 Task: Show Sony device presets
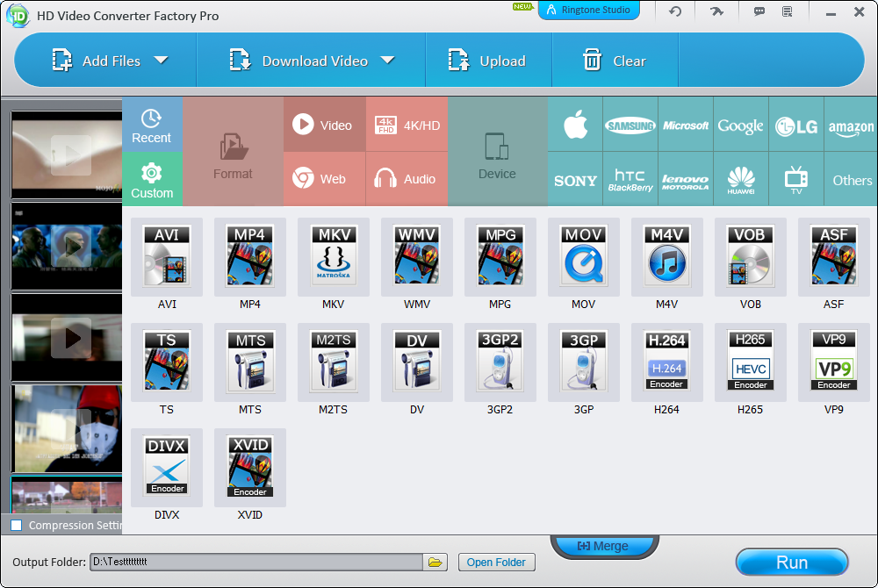coord(575,179)
